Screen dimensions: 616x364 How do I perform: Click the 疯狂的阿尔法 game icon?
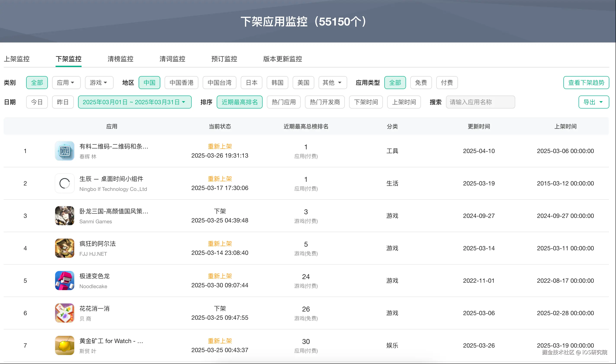[x=64, y=248]
